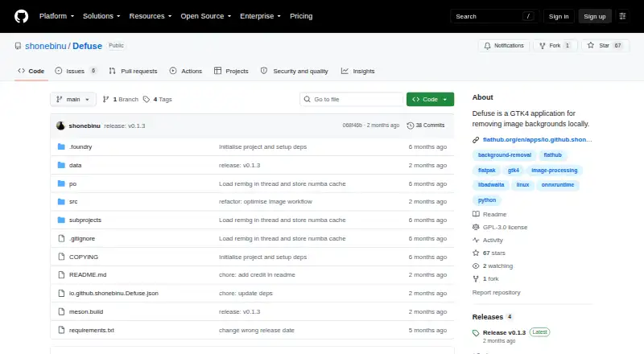644x354 pixels.
Task: Open Security and quality tab
Action: click(295, 71)
